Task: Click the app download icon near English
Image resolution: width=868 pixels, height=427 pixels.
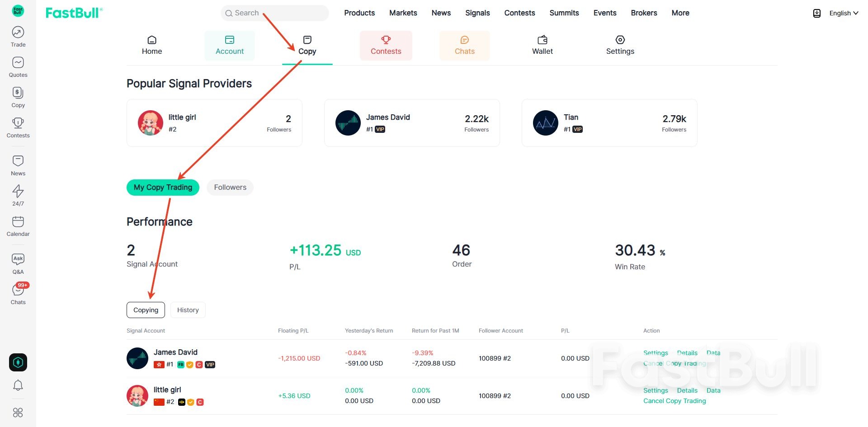Action: click(x=816, y=13)
